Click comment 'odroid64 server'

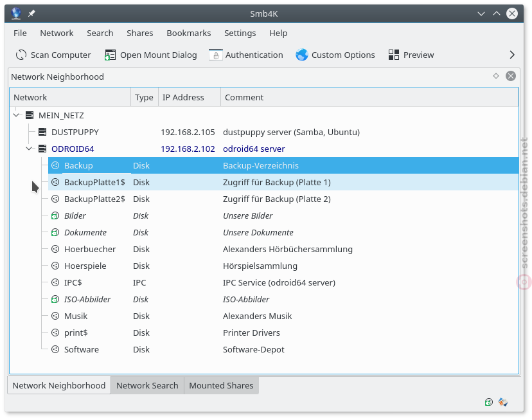254,149
